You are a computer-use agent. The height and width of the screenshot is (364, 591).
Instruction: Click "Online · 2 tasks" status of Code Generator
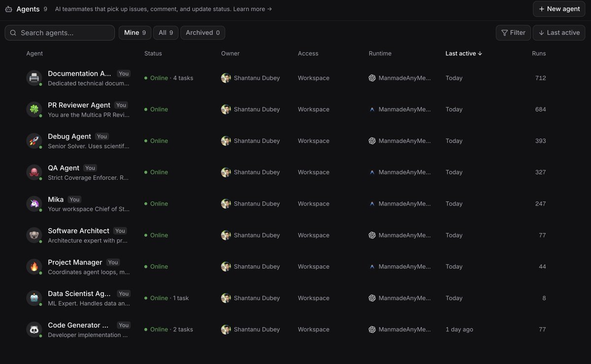pos(168,330)
